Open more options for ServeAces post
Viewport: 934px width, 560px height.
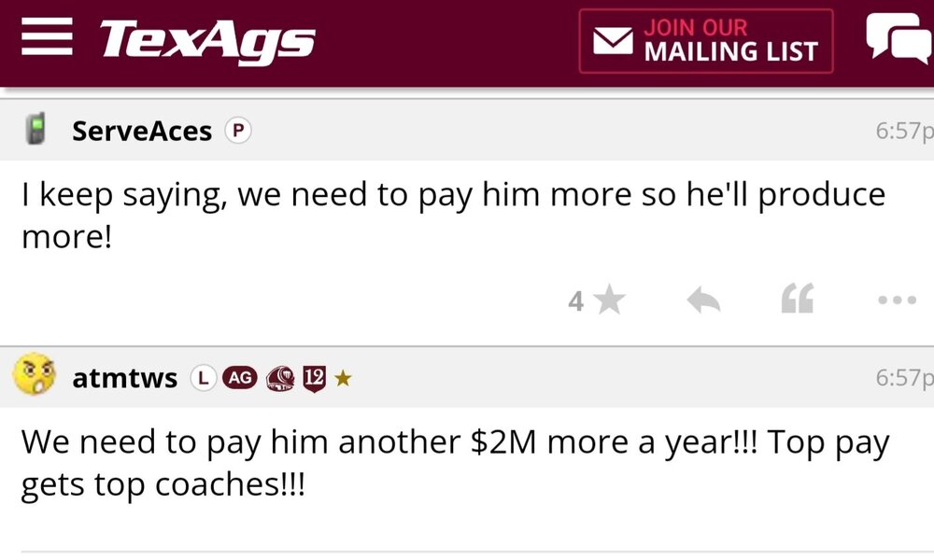(898, 301)
